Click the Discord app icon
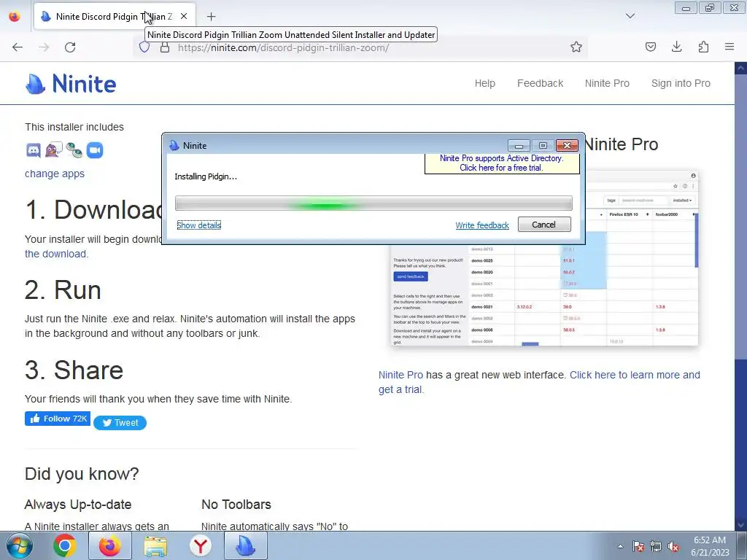Image resolution: width=747 pixels, height=560 pixels. pyautogui.click(x=34, y=150)
